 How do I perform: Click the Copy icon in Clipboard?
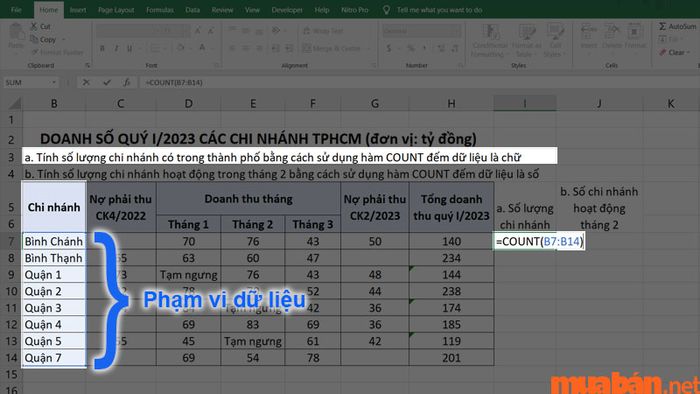tap(34, 39)
